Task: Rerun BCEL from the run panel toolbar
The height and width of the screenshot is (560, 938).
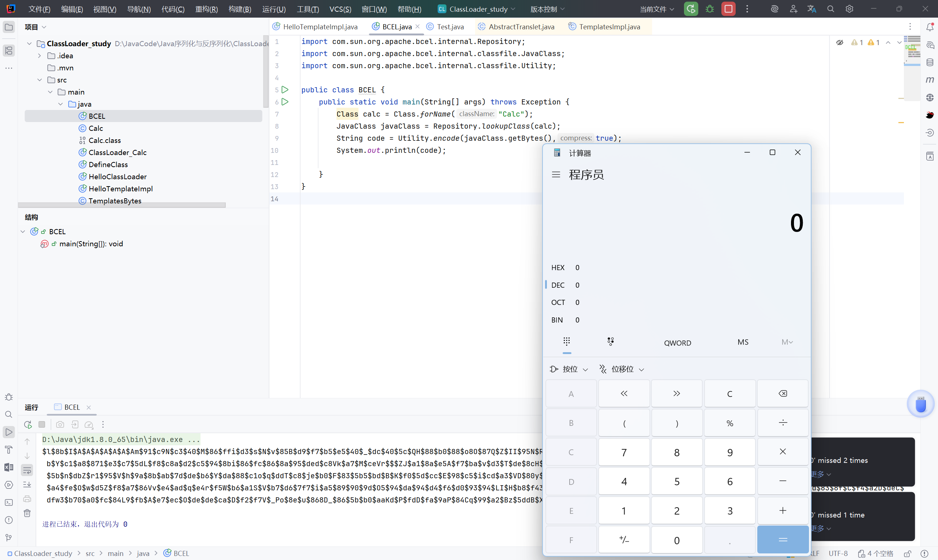Action: tap(27, 424)
